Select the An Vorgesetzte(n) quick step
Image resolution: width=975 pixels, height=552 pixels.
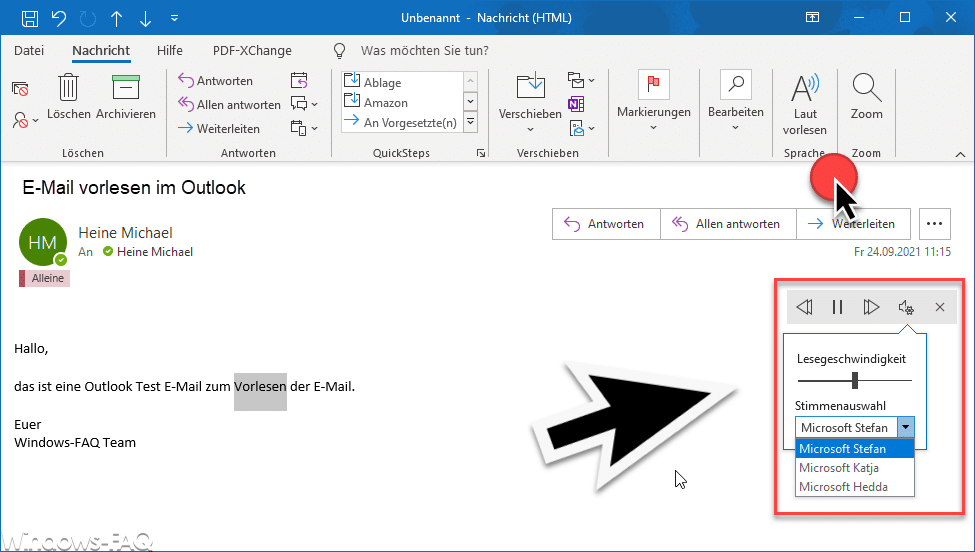(401, 122)
